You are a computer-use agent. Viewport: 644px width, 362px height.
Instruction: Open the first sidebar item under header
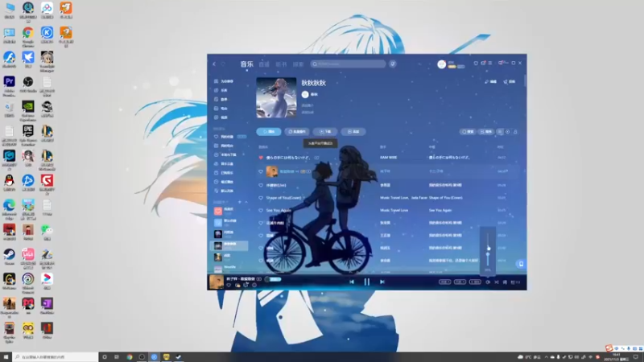pos(224,81)
